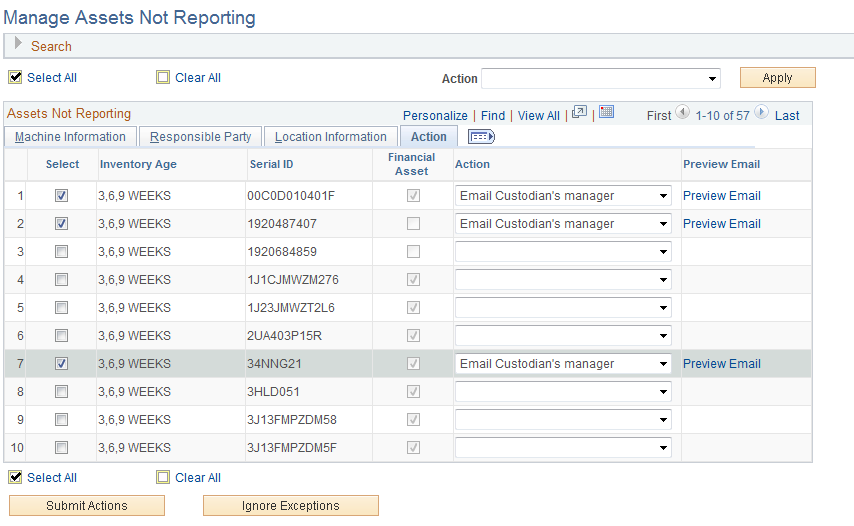This screenshot has width=854, height=526.
Task: Preview Email for serial 34NNG21
Action: pyautogui.click(x=722, y=364)
